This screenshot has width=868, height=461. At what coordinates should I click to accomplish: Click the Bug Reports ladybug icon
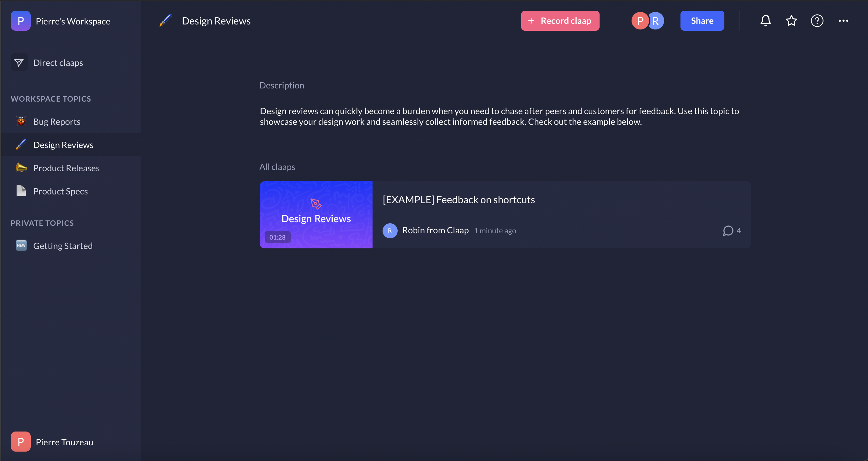[x=21, y=121]
